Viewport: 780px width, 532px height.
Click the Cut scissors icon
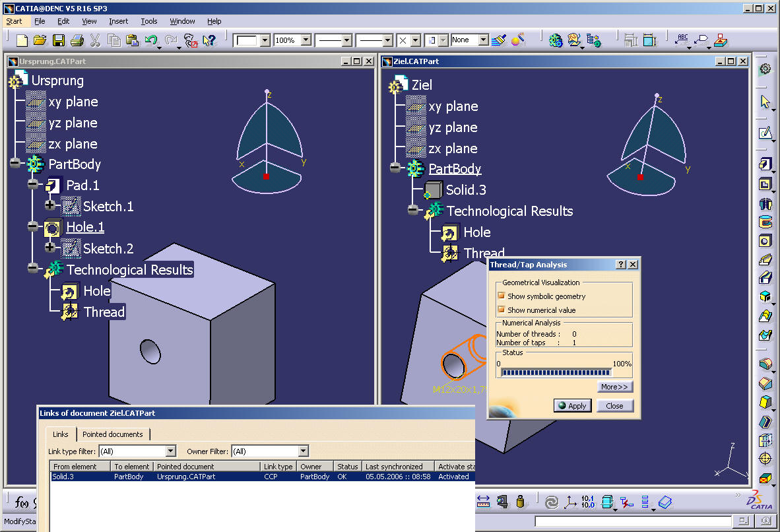pyautogui.click(x=95, y=40)
